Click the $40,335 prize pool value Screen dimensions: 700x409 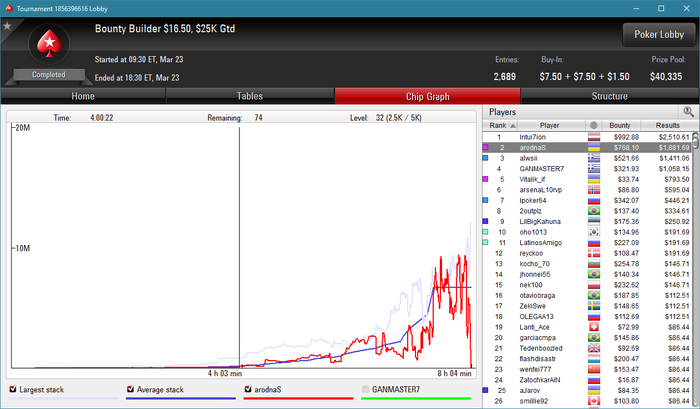666,77
